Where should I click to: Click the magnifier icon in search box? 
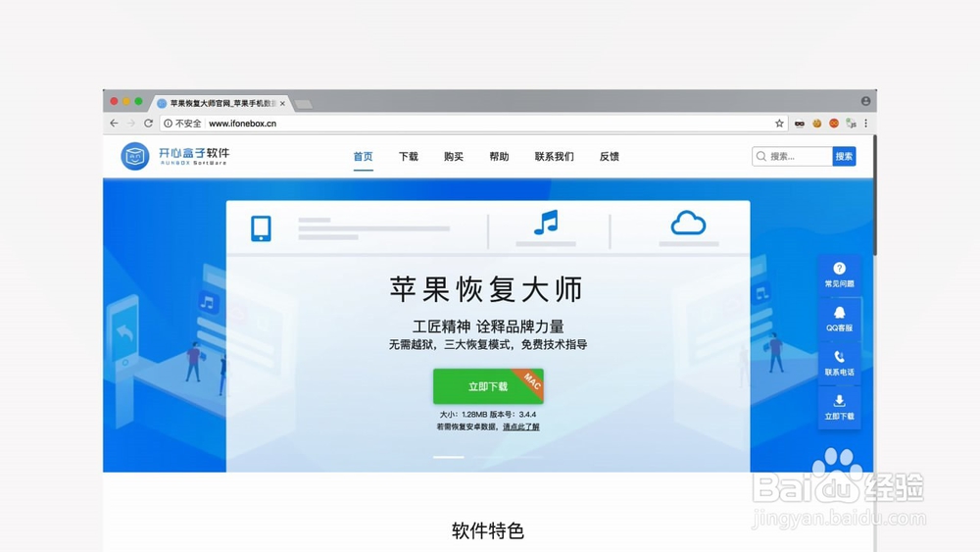pos(761,156)
